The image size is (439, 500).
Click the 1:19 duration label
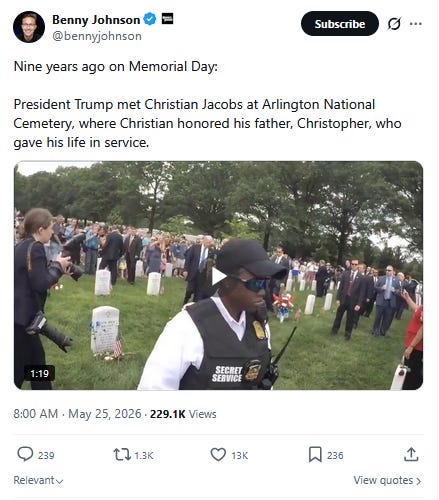pos(39,374)
